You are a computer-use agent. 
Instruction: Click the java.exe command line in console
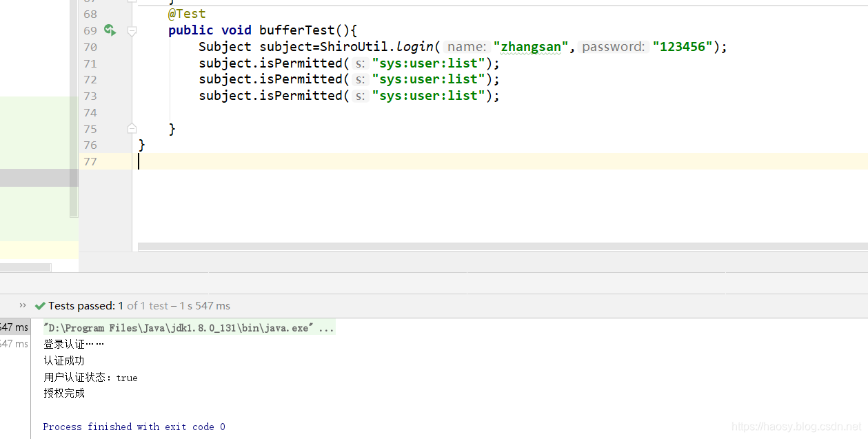[x=189, y=328]
